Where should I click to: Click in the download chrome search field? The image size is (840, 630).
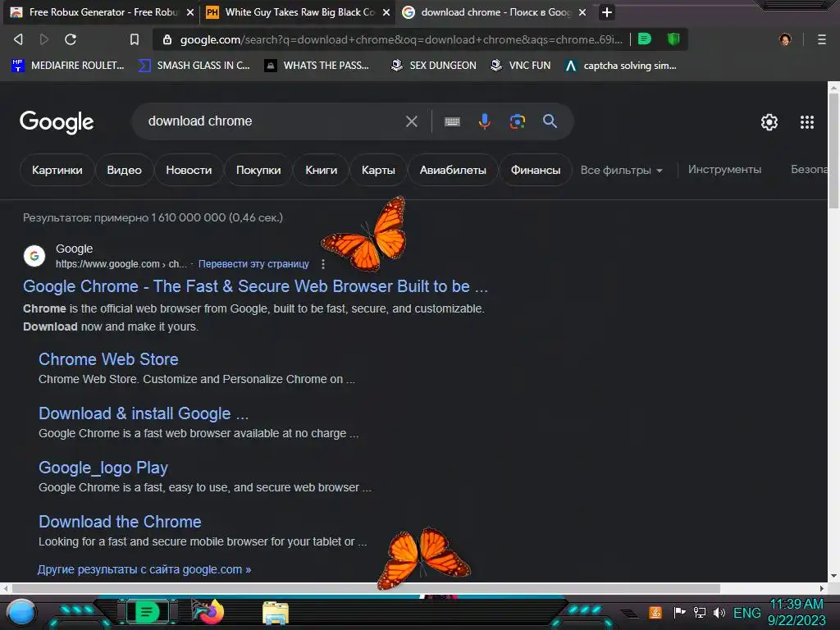pos(273,121)
